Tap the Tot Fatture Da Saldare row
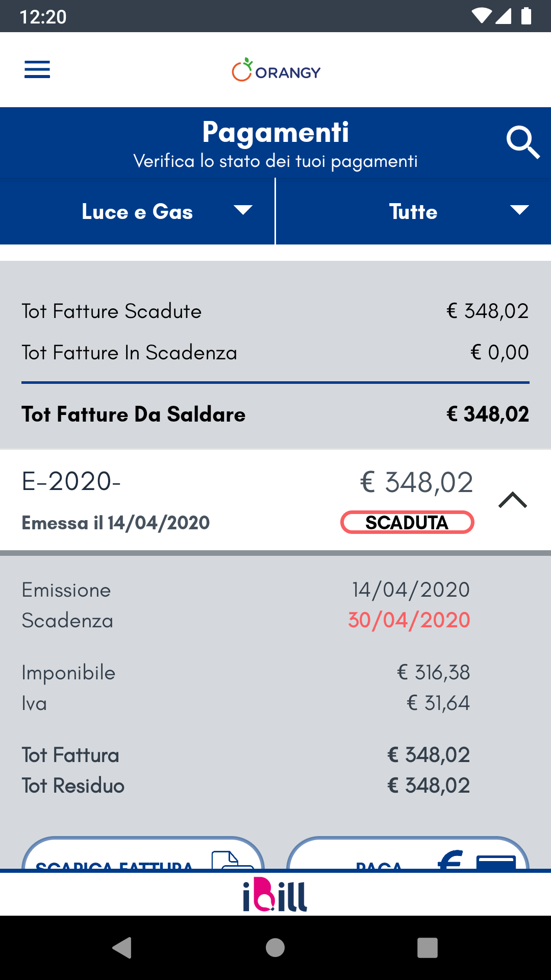The height and width of the screenshot is (980, 551). tap(275, 414)
